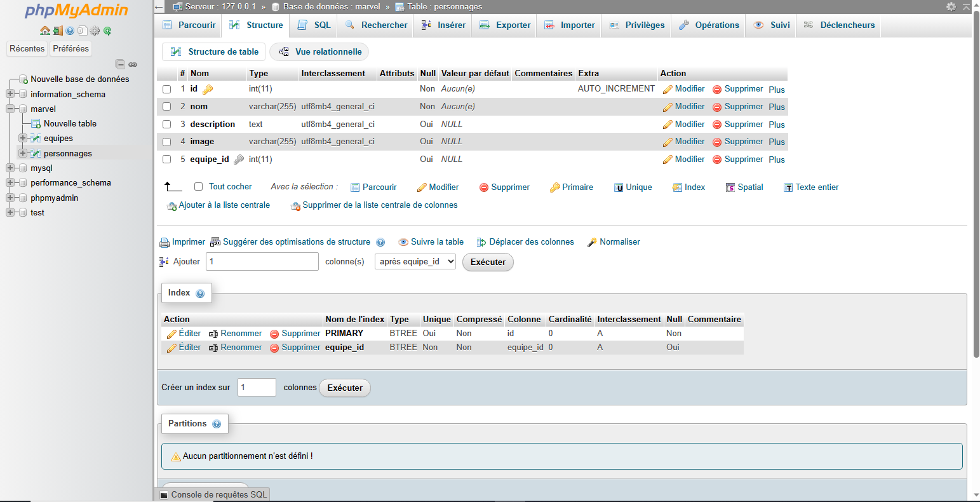Image resolution: width=980 pixels, height=502 pixels.
Task: Click Renommer icon for equipe_id index
Action: (213, 348)
